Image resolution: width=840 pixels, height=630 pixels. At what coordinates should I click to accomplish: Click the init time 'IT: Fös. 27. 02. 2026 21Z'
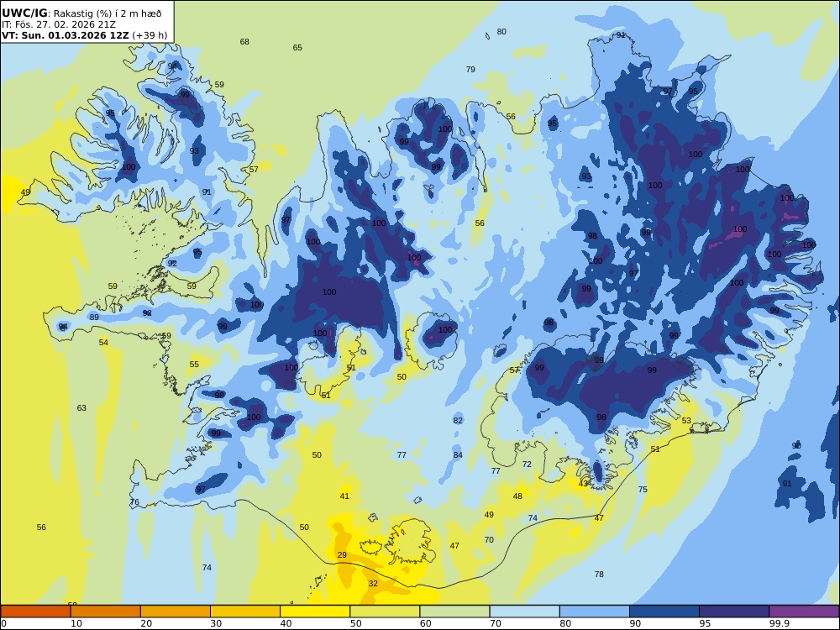(59, 24)
